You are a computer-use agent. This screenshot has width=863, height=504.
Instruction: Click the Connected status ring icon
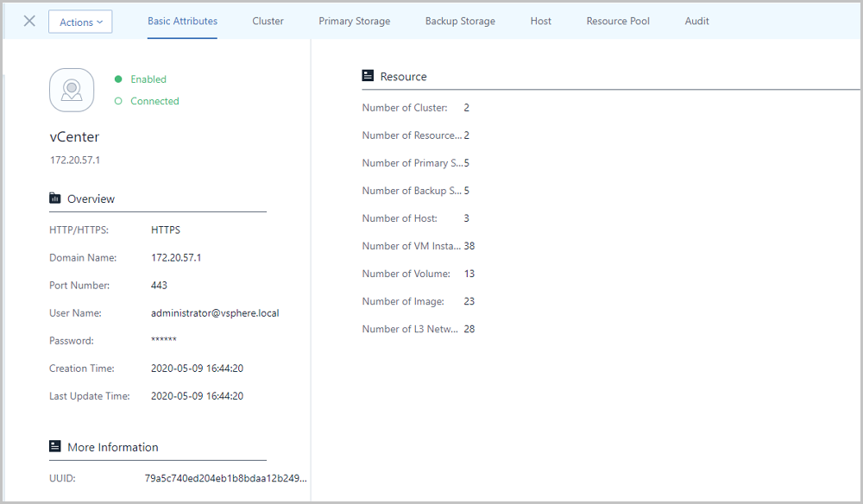117,101
